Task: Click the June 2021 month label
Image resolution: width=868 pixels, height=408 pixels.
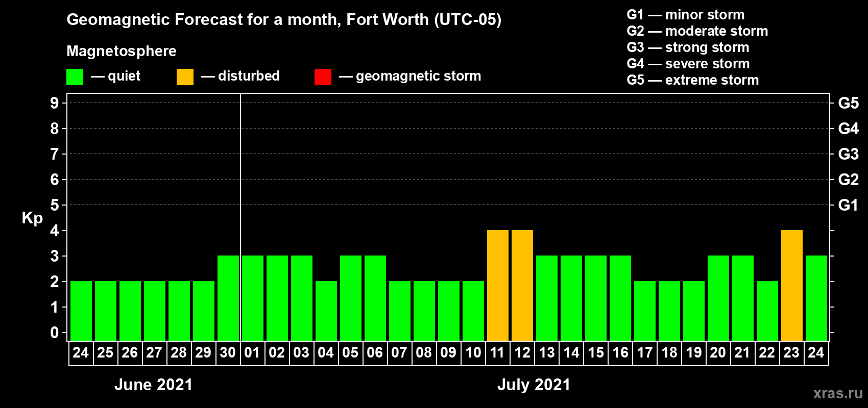Action: click(153, 385)
